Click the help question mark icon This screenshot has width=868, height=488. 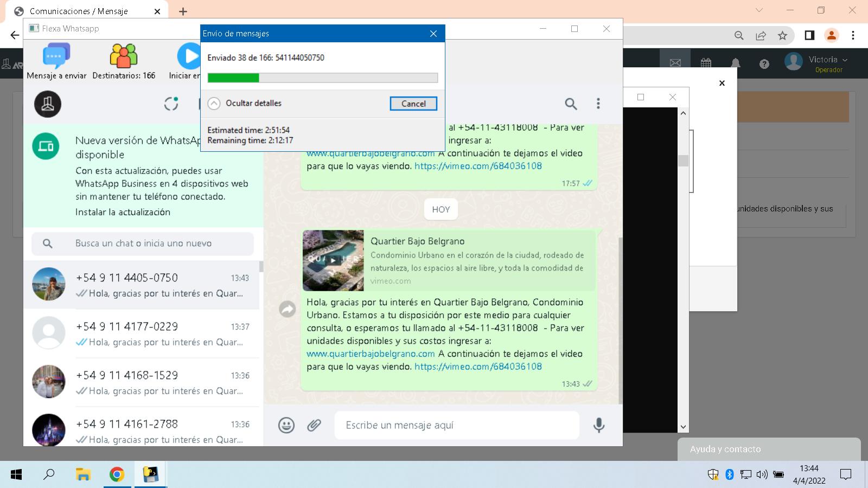(x=764, y=64)
